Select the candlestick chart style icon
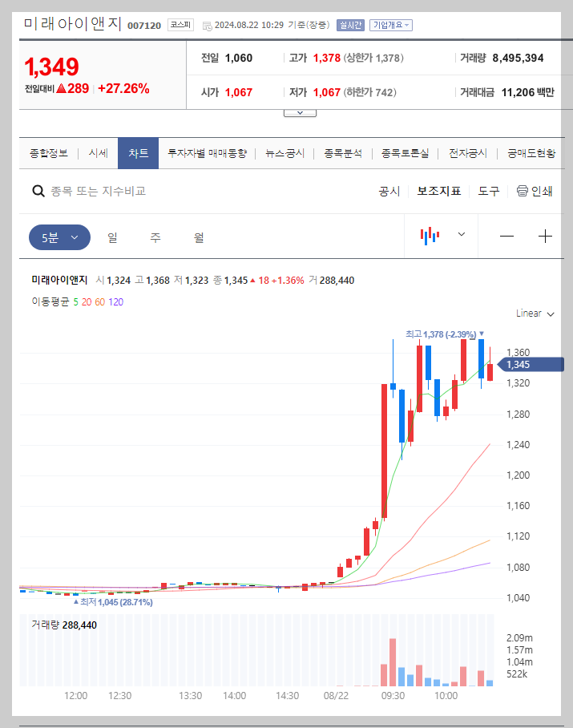Image resolution: width=573 pixels, height=728 pixels. click(x=430, y=236)
